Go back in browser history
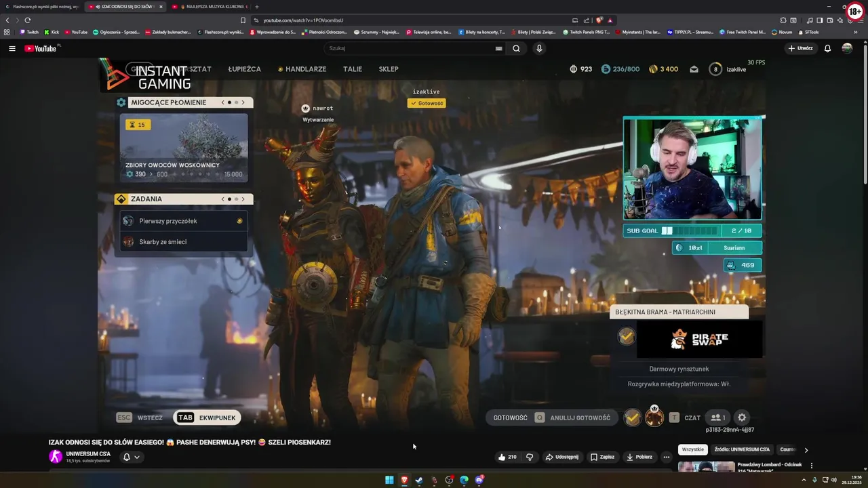The width and height of the screenshot is (868, 488). point(7,20)
